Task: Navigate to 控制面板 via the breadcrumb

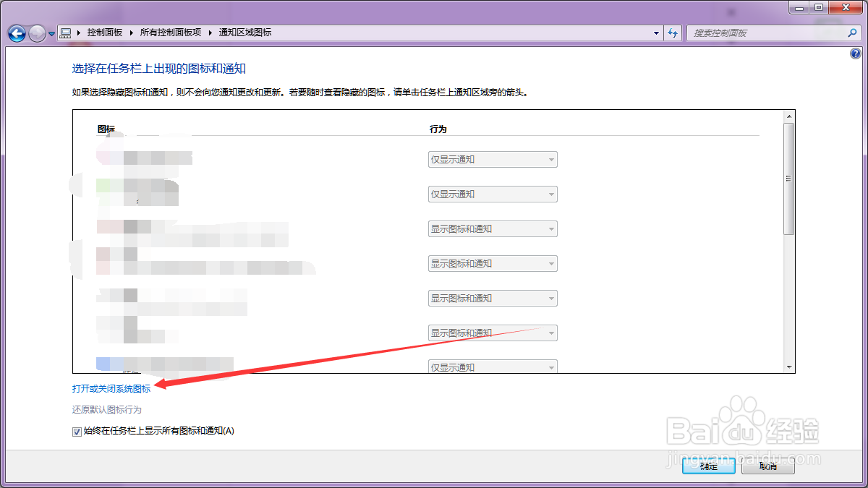Action: click(106, 33)
